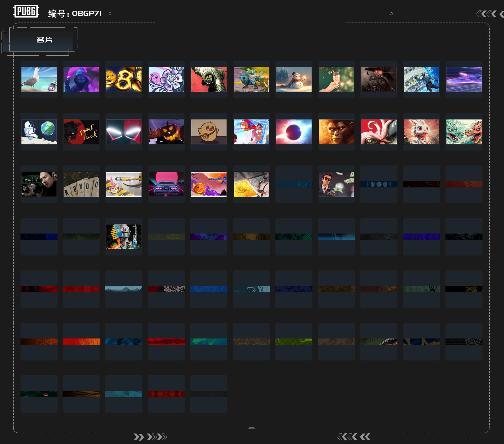
Task: Choose the good luck black panther nameplate
Action: [x=81, y=132]
